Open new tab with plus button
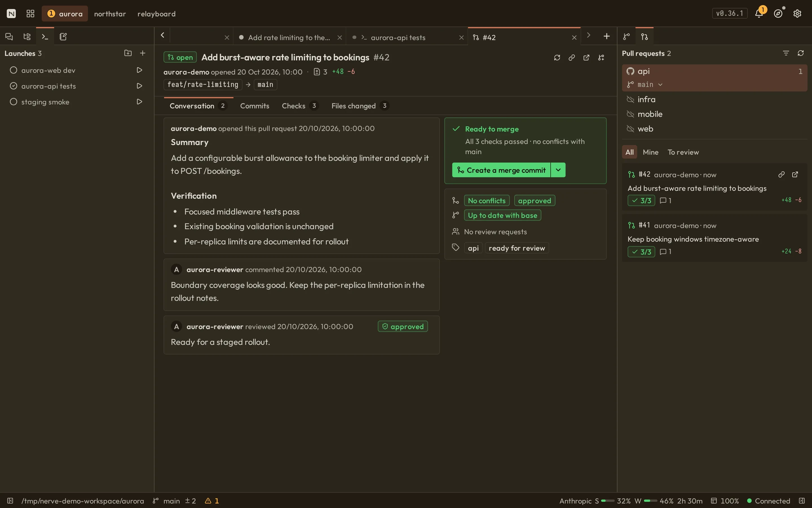 point(607,36)
